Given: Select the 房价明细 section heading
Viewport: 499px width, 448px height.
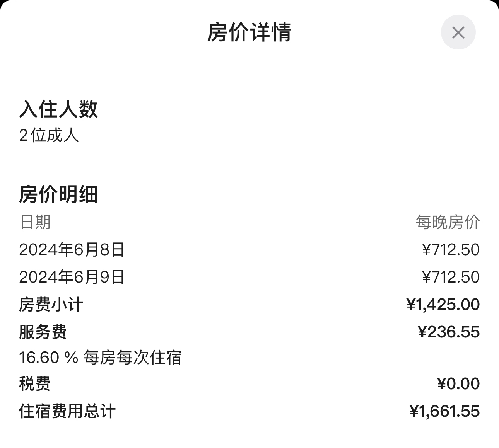Looking at the screenshot, I should 58,194.
